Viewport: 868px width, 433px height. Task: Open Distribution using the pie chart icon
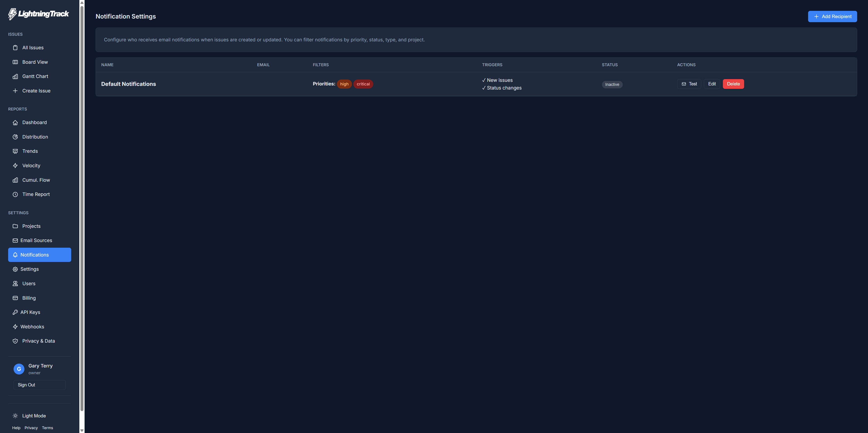tap(15, 137)
